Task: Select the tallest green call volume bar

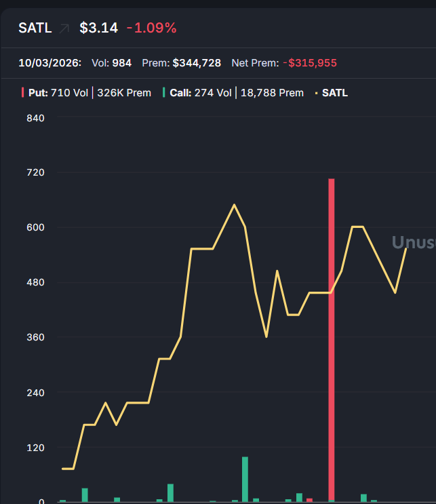Action: pos(245,479)
